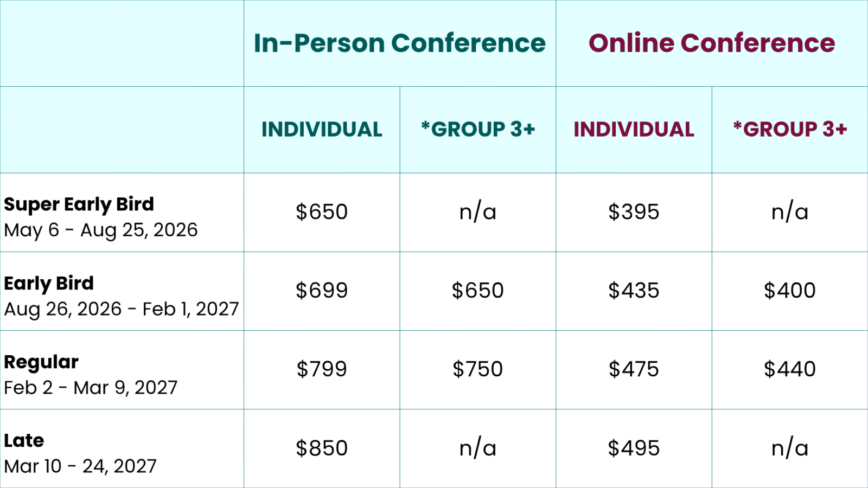The image size is (868, 488).
Task: Click the Online INDIVIDUAL column heading
Action: 634,130
